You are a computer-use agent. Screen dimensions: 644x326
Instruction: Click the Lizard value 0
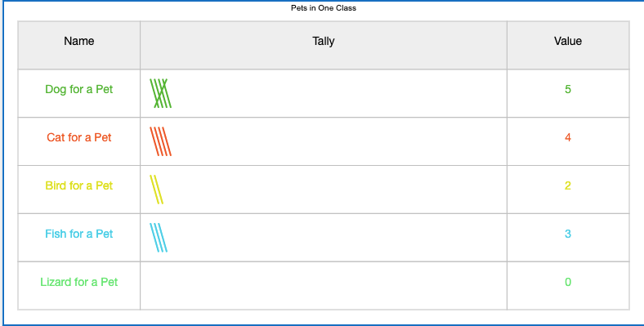click(x=568, y=282)
